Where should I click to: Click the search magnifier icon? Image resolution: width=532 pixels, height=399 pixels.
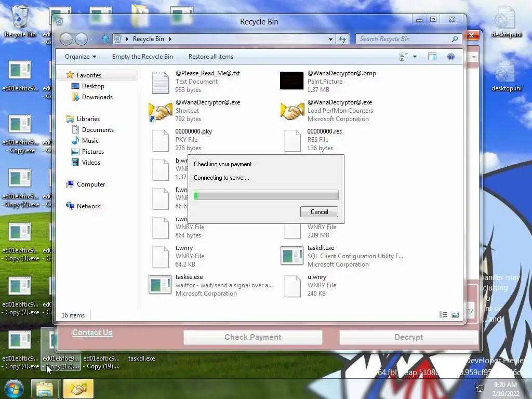coord(455,39)
